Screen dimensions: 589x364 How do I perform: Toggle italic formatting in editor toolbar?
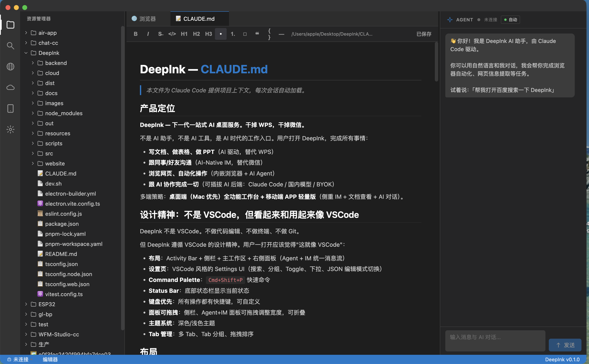pyautogui.click(x=148, y=34)
